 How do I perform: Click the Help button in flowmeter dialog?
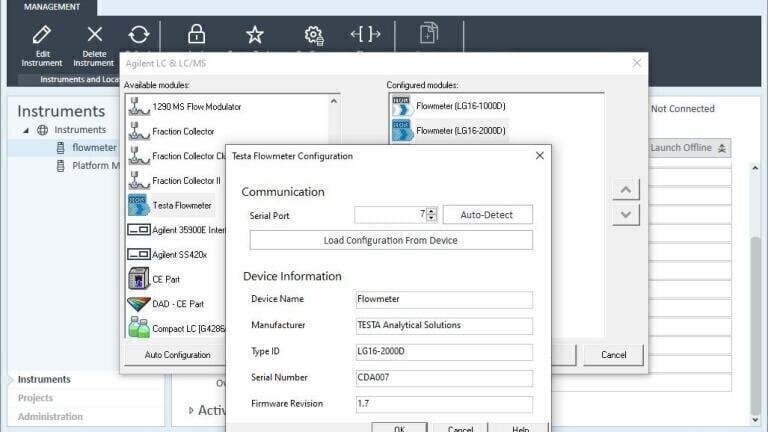520,428
